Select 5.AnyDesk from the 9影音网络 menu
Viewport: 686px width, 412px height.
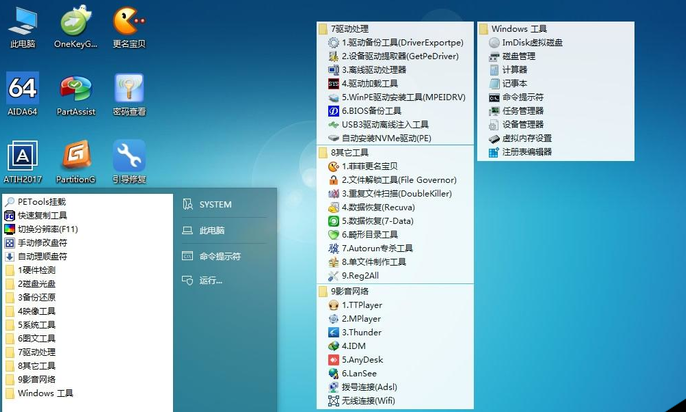[362, 359]
